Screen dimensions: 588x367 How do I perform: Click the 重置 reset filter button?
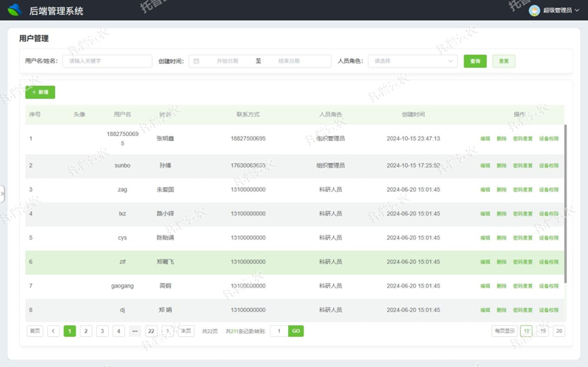pos(503,61)
